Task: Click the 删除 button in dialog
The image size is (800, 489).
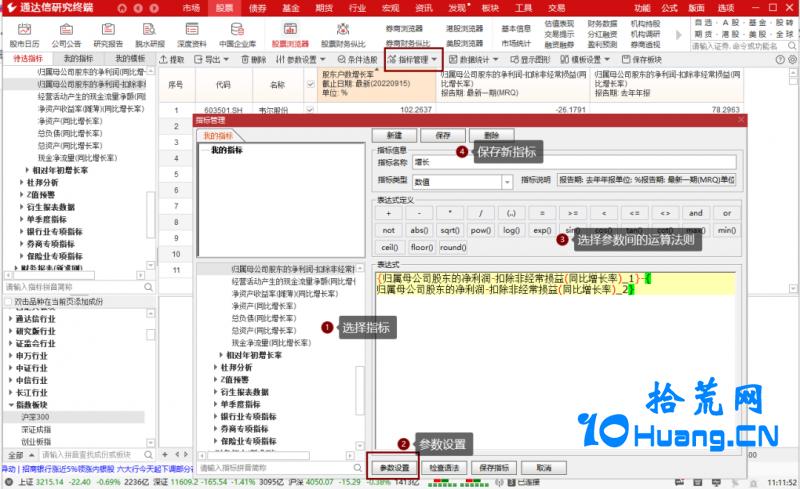Action: (x=491, y=135)
